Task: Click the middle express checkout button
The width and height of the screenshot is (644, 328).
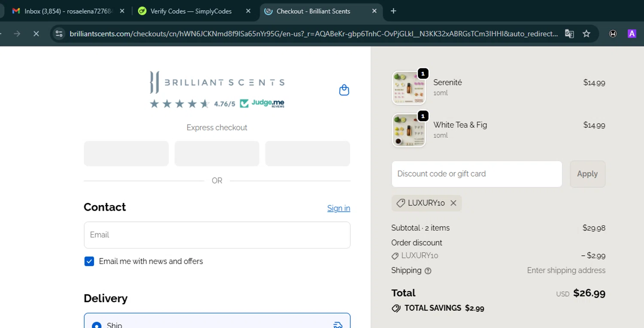Action: (x=217, y=153)
